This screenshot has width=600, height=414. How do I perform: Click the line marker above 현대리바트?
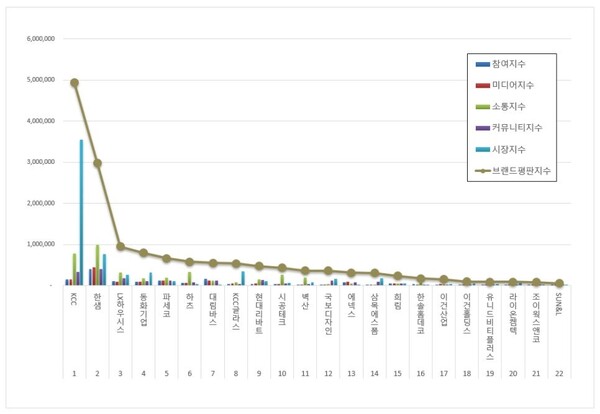[x=259, y=266]
